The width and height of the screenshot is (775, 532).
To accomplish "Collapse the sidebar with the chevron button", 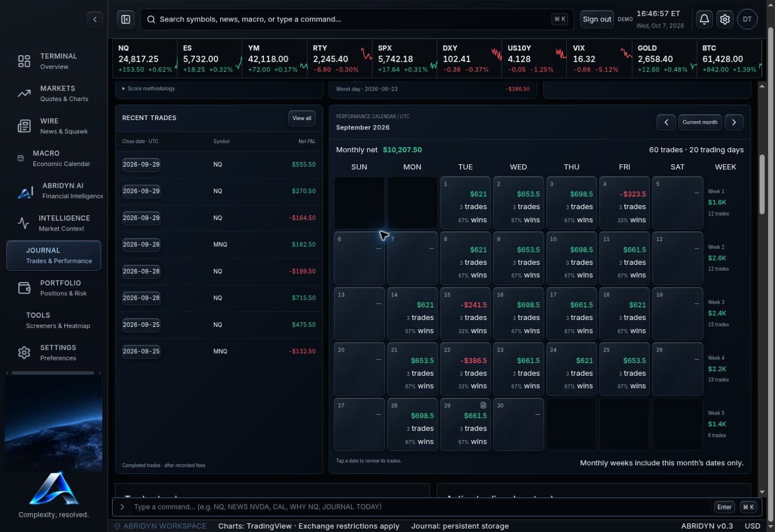I will pos(95,19).
